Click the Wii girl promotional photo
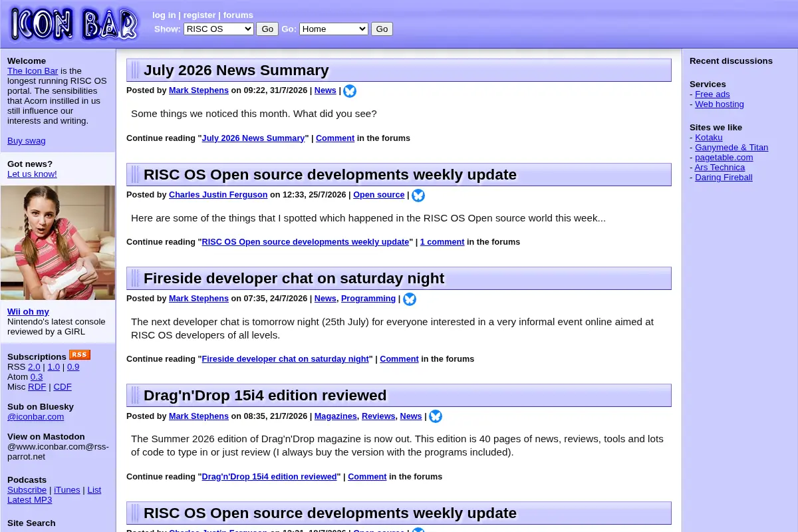This screenshot has width=798, height=532. coord(58,243)
